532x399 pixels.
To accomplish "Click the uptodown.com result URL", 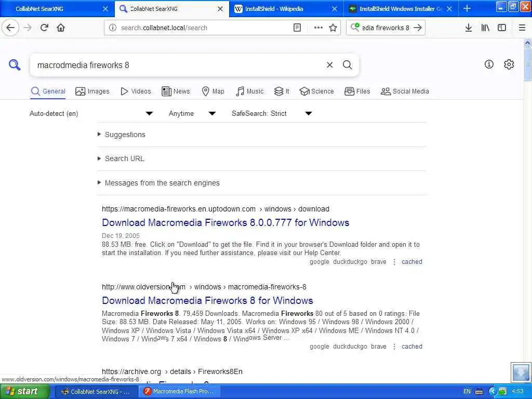I will point(216,209).
